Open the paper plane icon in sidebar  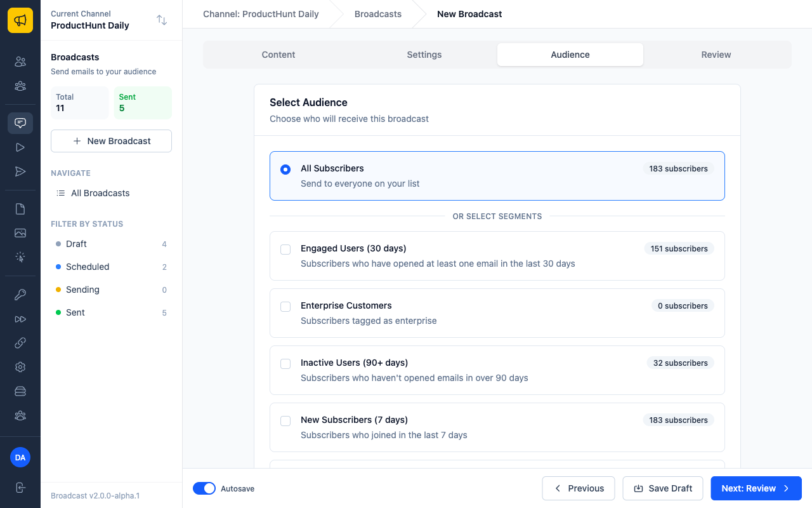tap(20, 171)
